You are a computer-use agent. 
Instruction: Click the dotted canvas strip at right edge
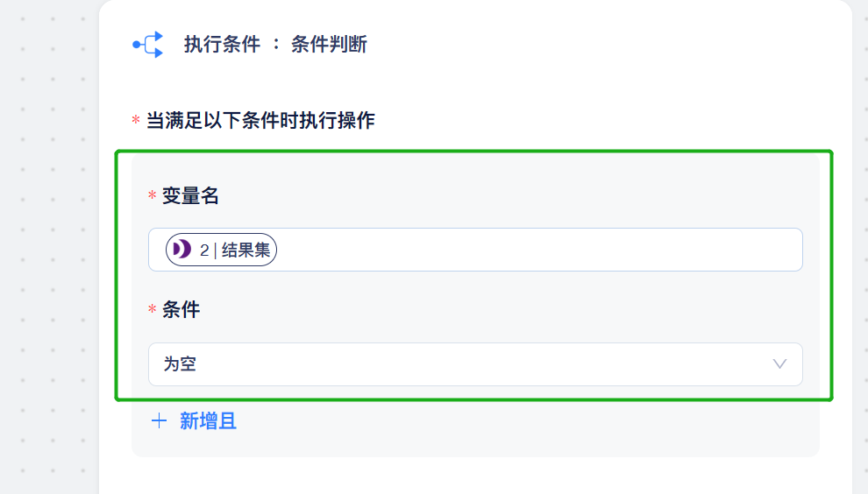860,249
